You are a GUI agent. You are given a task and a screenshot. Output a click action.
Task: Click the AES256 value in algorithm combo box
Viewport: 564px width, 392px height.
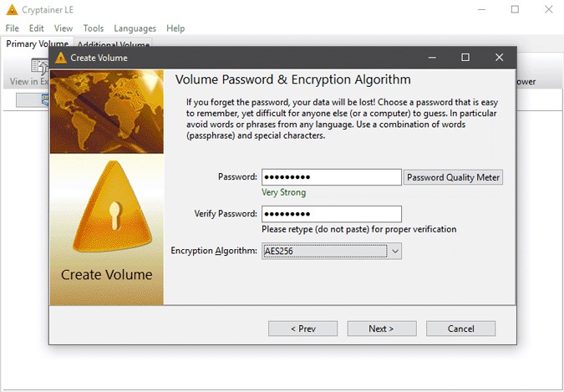(x=278, y=252)
